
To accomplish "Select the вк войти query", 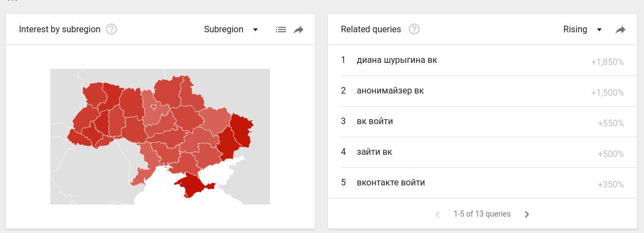I will click(x=375, y=121).
